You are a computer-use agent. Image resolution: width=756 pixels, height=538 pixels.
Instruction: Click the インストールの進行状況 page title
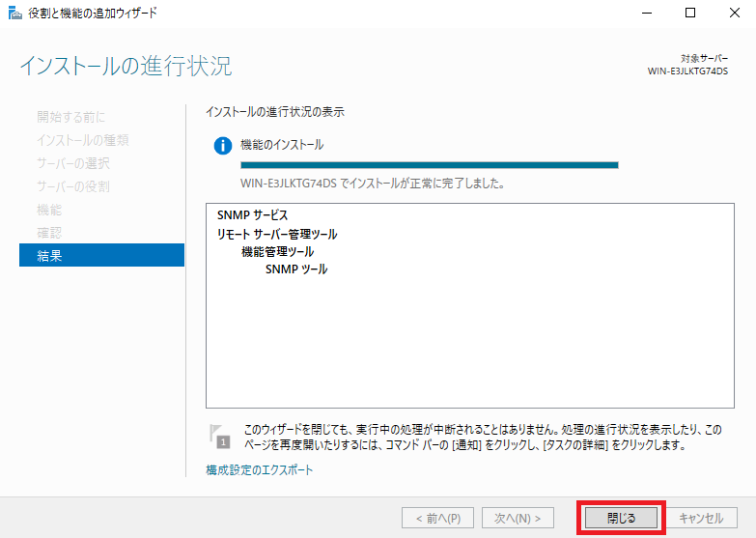[126, 66]
